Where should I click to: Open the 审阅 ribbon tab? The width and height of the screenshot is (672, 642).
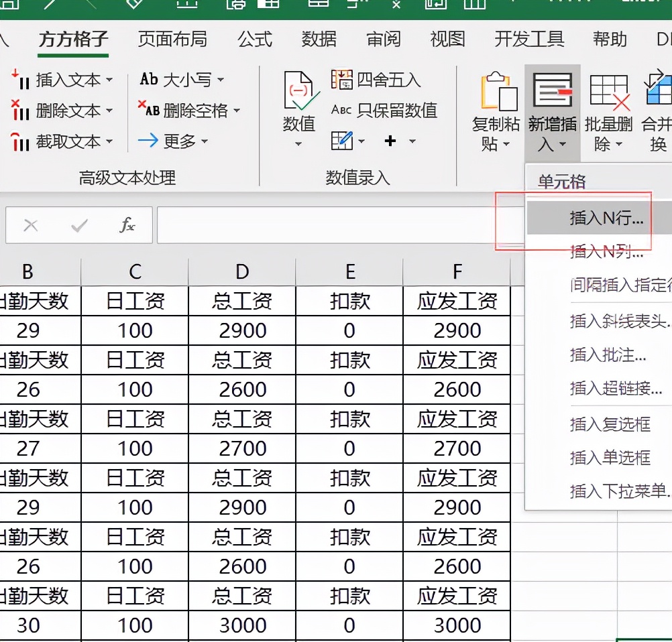[382, 40]
